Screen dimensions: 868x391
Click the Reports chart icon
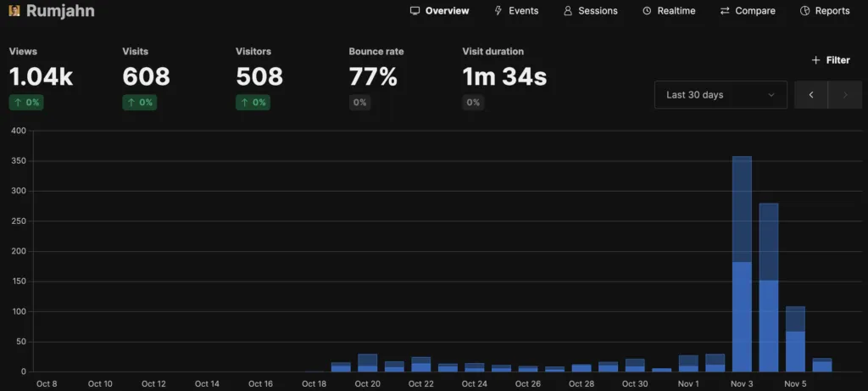(804, 11)
